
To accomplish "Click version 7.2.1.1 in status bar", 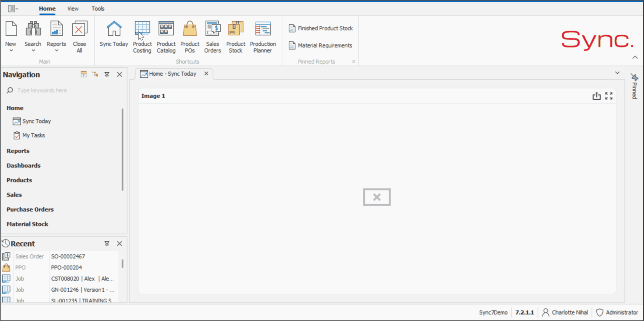I will (x=525, y=313).
